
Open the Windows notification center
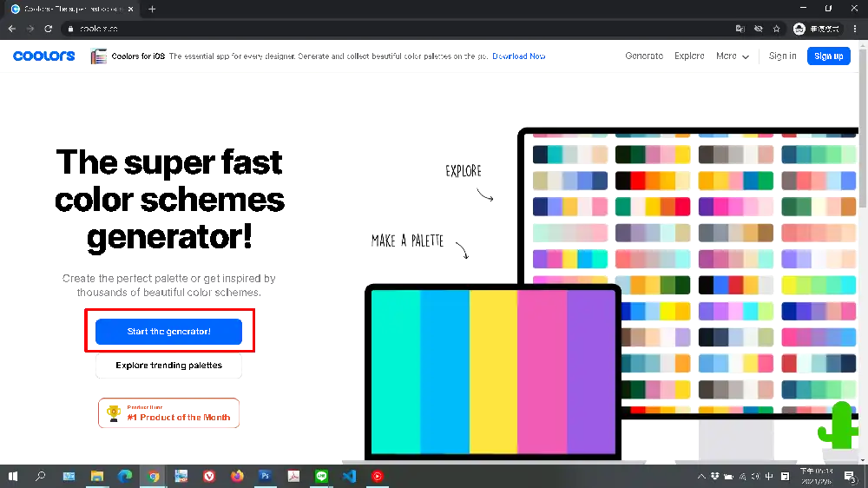[850, 477]
